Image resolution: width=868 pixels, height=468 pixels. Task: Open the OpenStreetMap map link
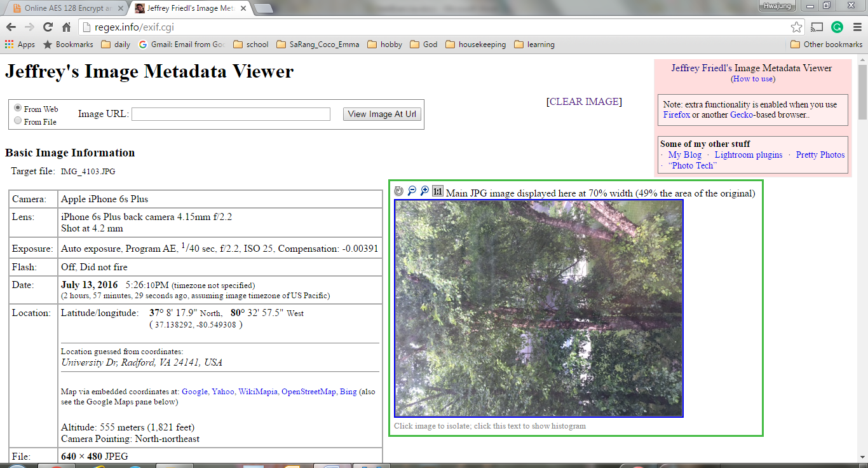[309, 392]
